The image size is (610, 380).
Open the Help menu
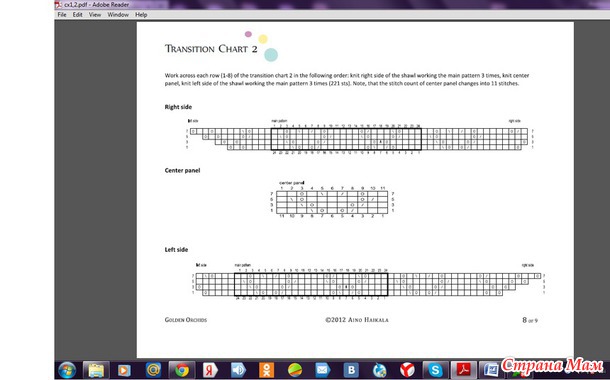[x=141, y=15]
